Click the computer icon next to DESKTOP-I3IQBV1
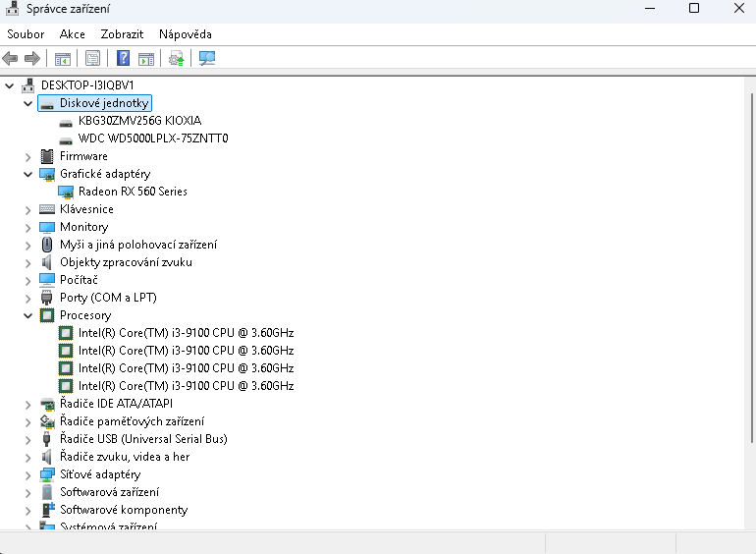The image size is (756, 554). [x=28, y=85]
